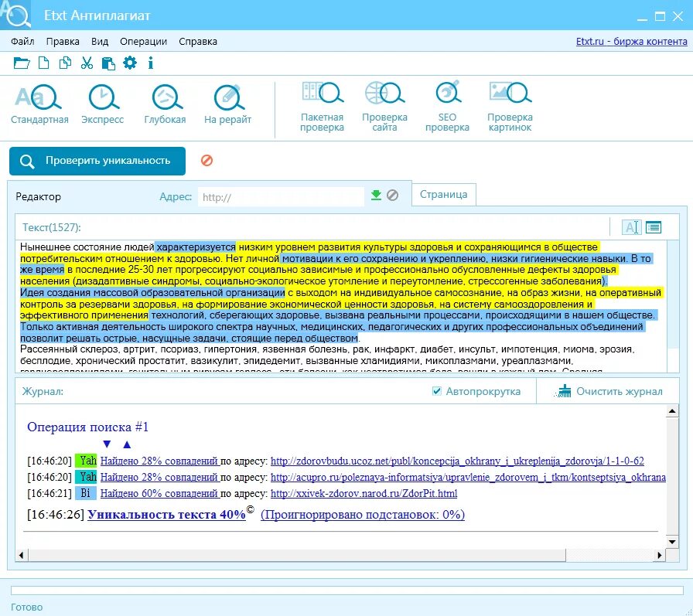Click the Операция поиска #1 heading
The image size is (693, 616).
point(87,427)
